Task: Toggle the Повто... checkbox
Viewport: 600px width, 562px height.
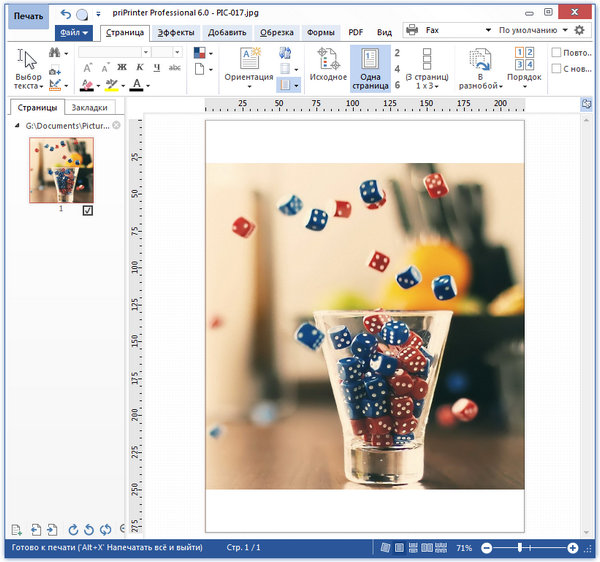Action: click(x=556, y=52)
